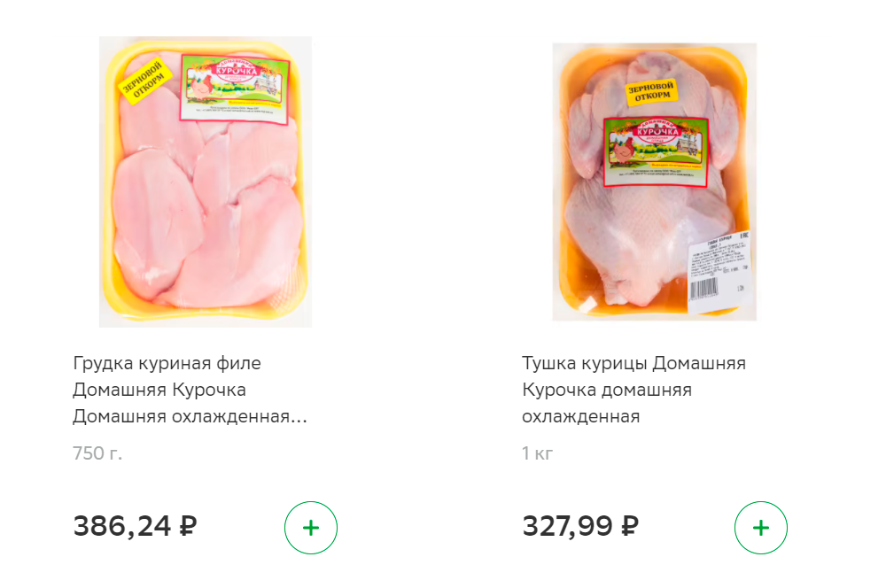Add whole chicken carcass to cart with plus
The height and width of the screenshot is (588, 886).
tap(760, 528)
